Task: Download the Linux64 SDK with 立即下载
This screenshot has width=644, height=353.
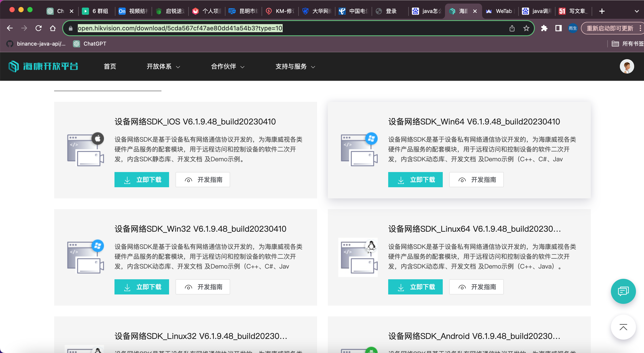Action: (415, 287)
